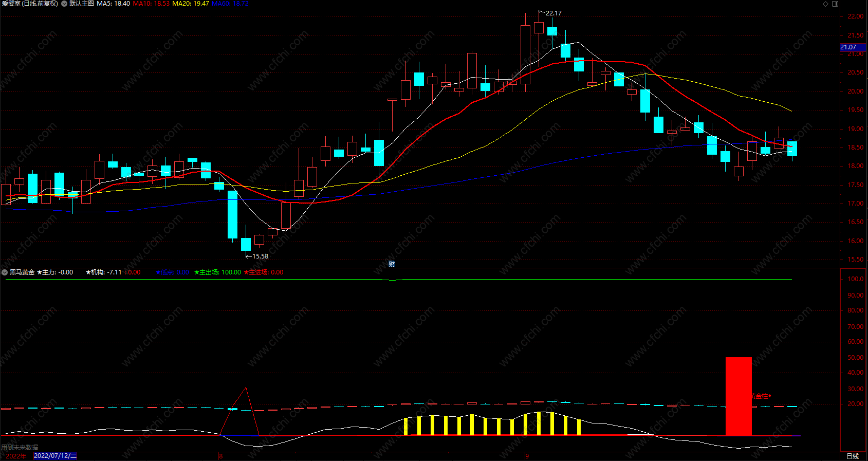Screen dimensions: 868x461
Task: Toggle the side panel layout icon
Action: coord(835,4)
